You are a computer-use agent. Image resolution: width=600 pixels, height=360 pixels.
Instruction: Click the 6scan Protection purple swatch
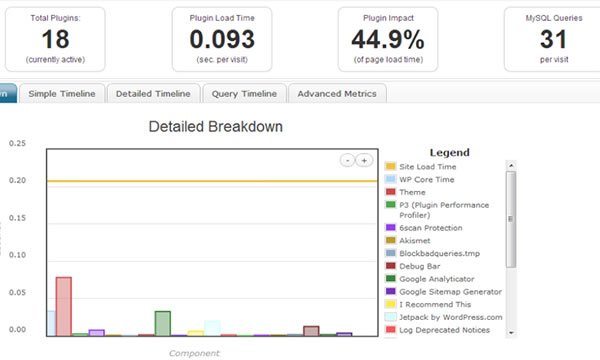point(390,227)
